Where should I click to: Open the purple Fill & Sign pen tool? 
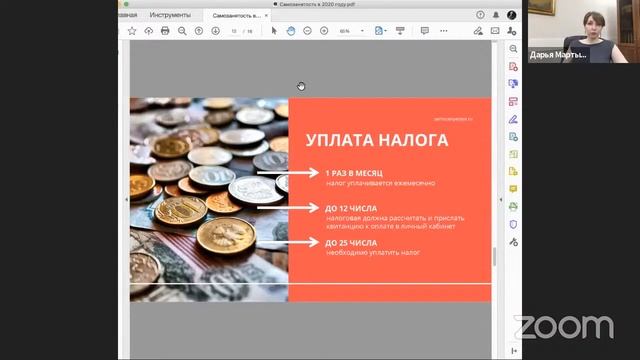[513, 119]
